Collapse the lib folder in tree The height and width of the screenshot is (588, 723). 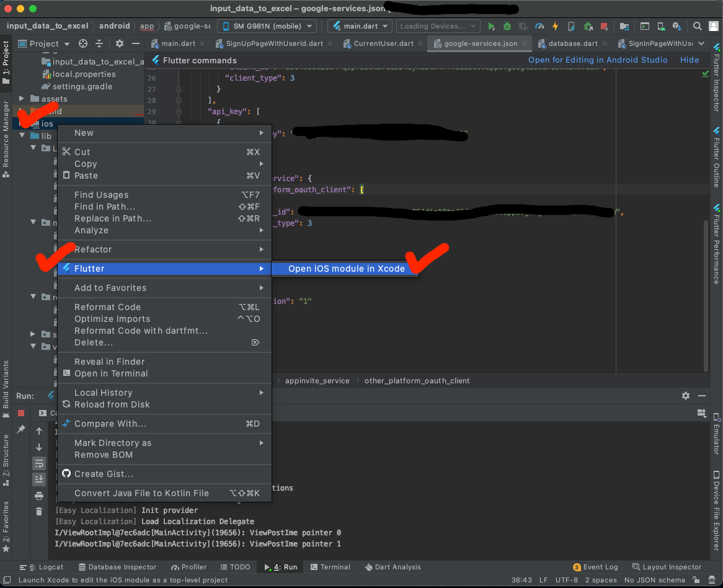[x=22, y=136]
